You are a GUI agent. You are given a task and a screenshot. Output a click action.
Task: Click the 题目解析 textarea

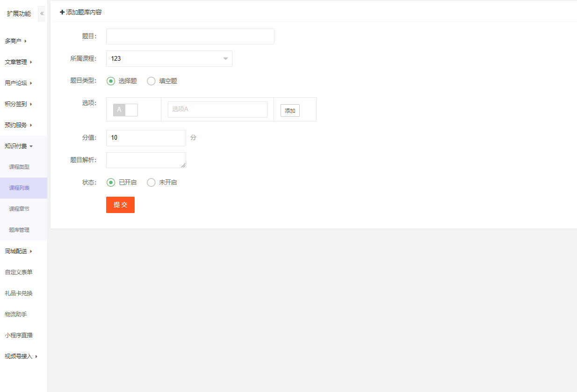pos(146,160)
